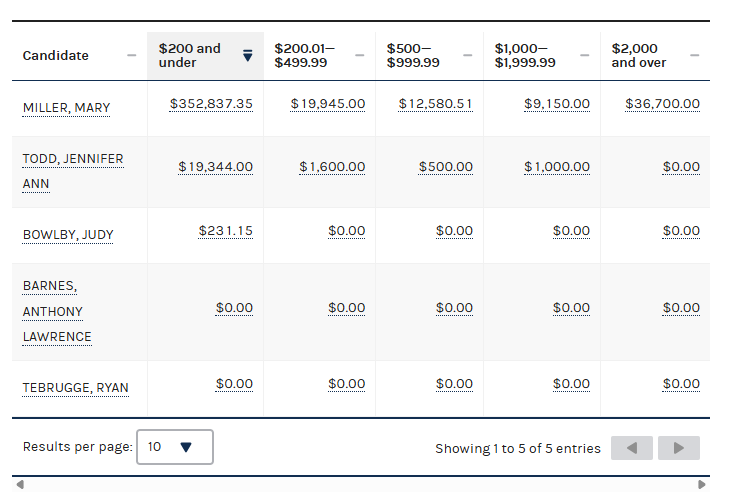Viewport: 730px width, 504px height.
Task: Click the horizontal scrollbar left arrow
Action: click(x=20, y=485)
